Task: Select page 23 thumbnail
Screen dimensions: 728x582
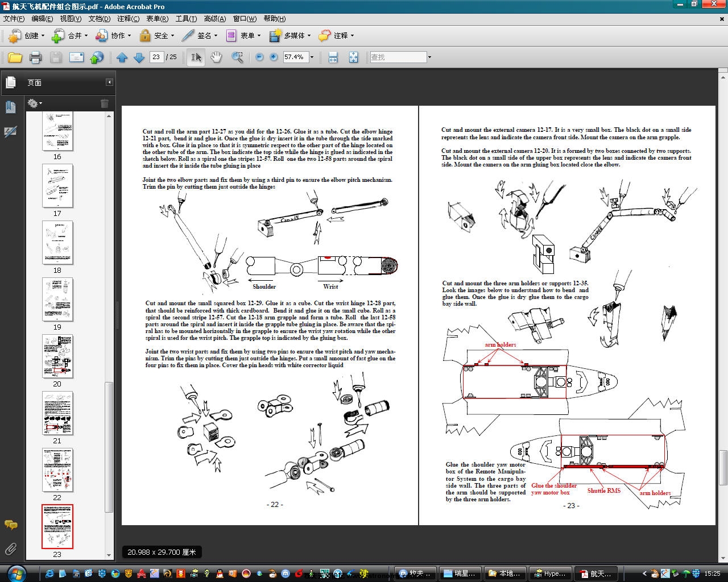Action: 57,527
